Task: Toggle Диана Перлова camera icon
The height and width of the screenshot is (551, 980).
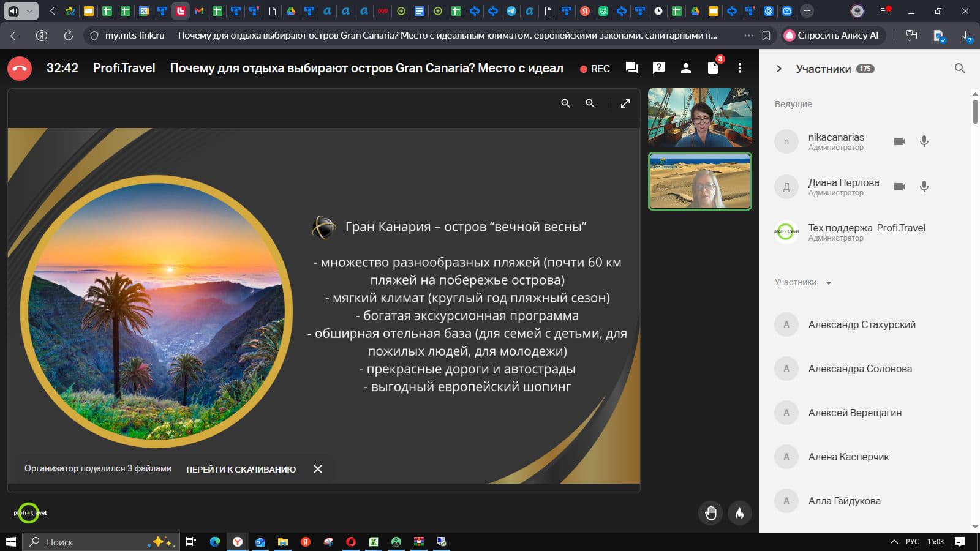Action: click(x=899, y=187)
